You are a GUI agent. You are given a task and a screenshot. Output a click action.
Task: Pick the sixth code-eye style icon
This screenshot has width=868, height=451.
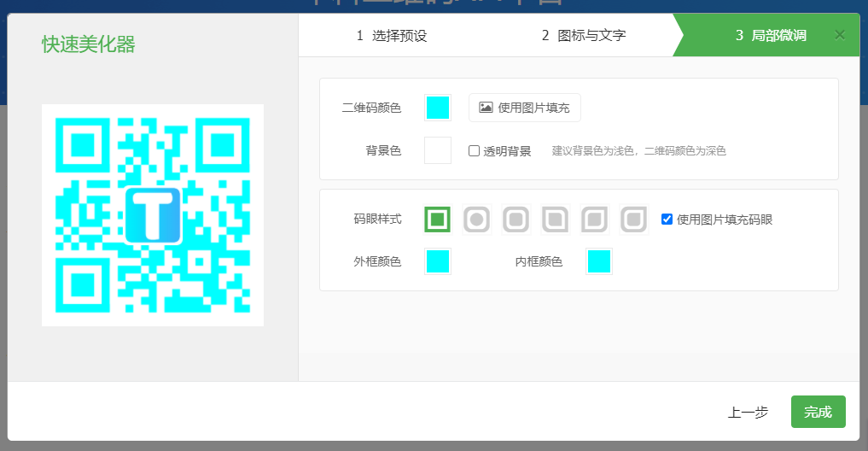point(633,220)
